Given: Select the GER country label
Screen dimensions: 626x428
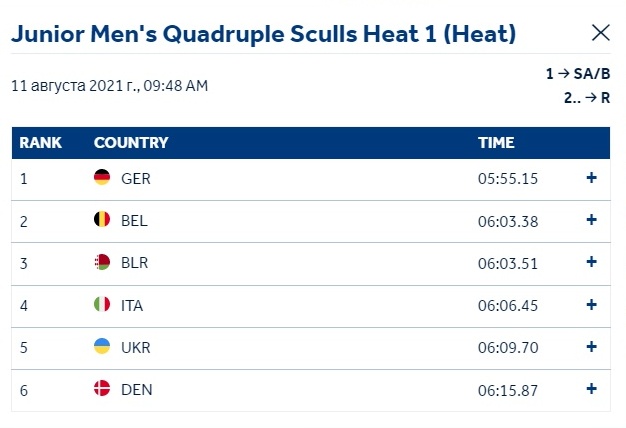Looking at the screenshot, I should (x=136, y=178).
